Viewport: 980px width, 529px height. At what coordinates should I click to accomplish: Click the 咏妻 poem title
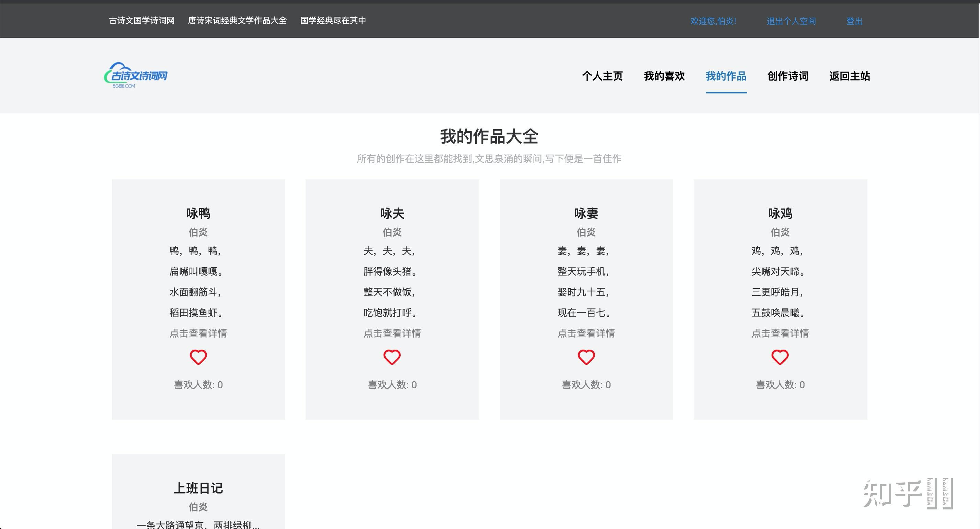pos(586,214)
